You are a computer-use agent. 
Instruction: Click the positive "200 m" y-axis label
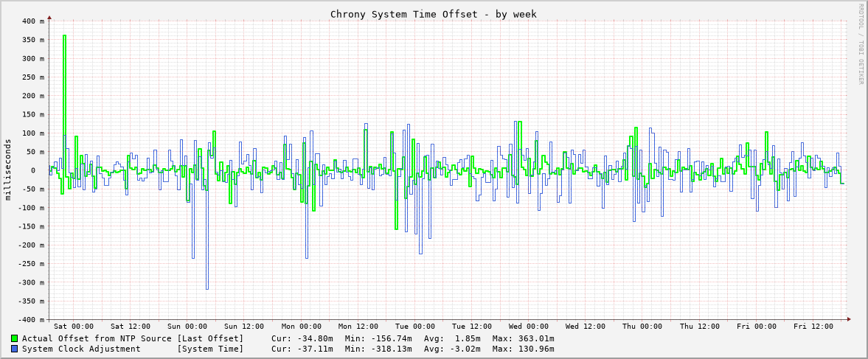[34, 96]
